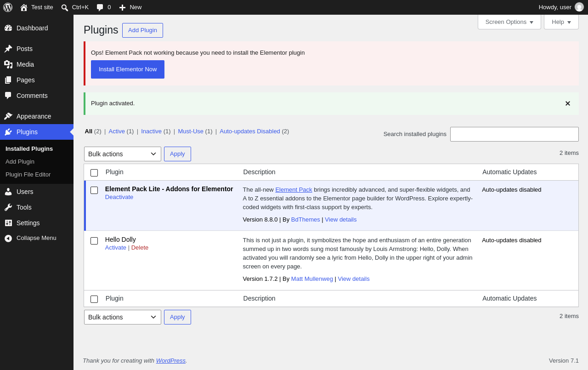Select the Element Pack Lite checkbox
The width and height of the screenshot is (588, 370).
click(x=94, y=190)
